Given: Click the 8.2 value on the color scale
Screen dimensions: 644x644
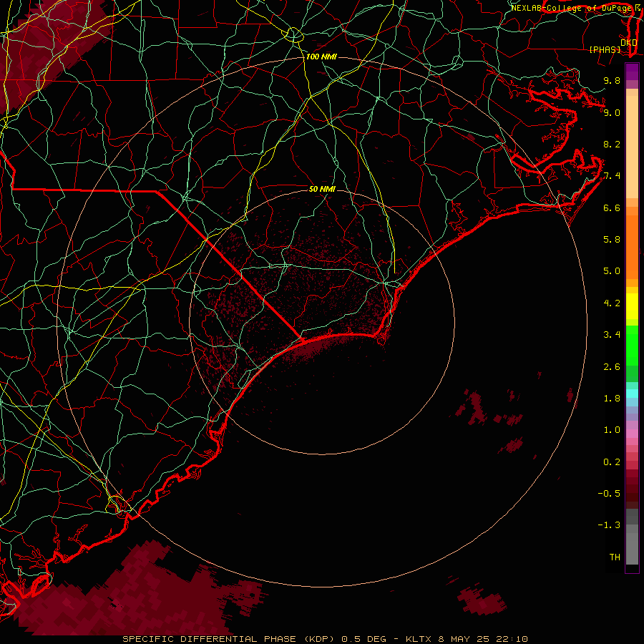Looking at the screenshot, I should pos(612,144).
